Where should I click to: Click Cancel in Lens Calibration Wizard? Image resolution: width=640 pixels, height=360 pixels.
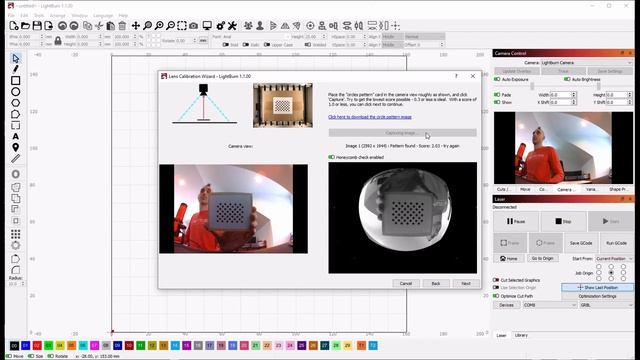[x=406, y=283]
